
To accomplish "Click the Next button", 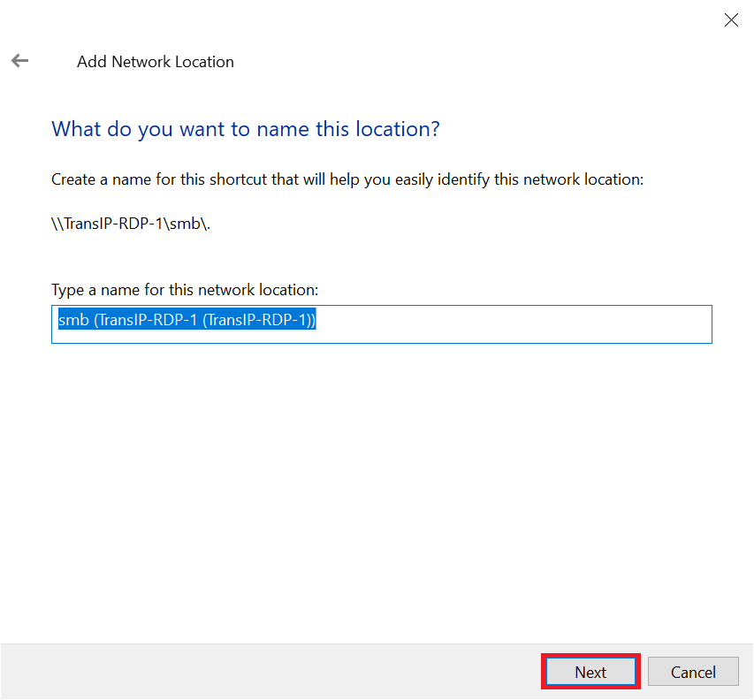I will pyautogui.click(x=590, y=672).
